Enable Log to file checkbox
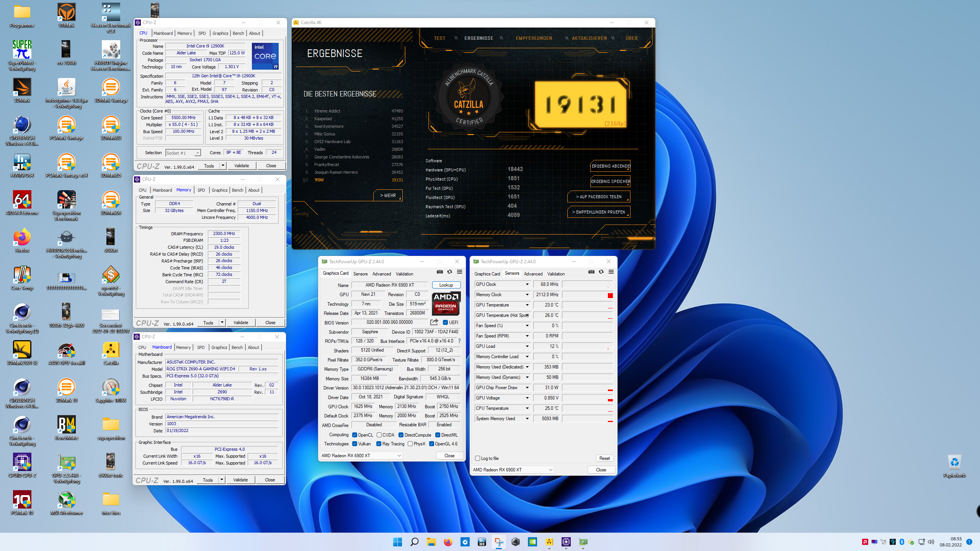This screenshot has height=551, width=980. coord(477,458)
